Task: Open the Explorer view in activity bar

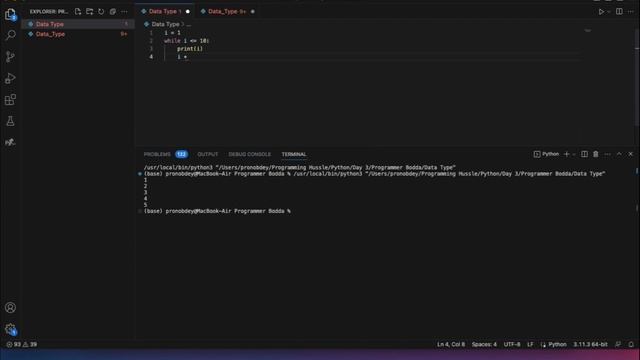Action: (10, 15)
